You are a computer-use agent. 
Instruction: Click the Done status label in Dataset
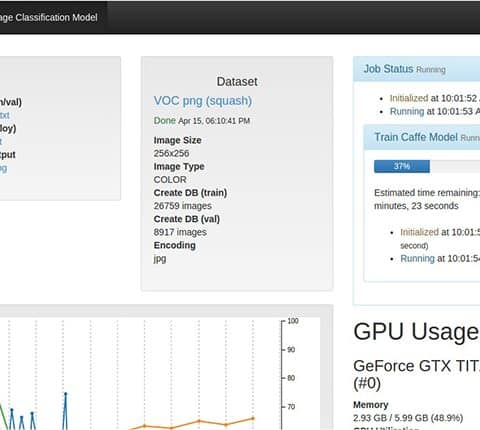pyautogui.click(x=165, y=121)
